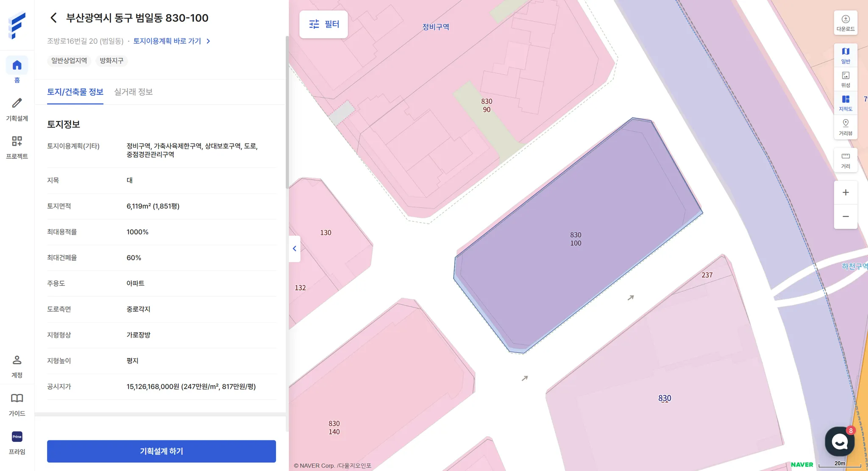The width and height of the screenshot is (868, 471).
Task: Click the 기획설계 하기 button
Action: pos(161,451)
